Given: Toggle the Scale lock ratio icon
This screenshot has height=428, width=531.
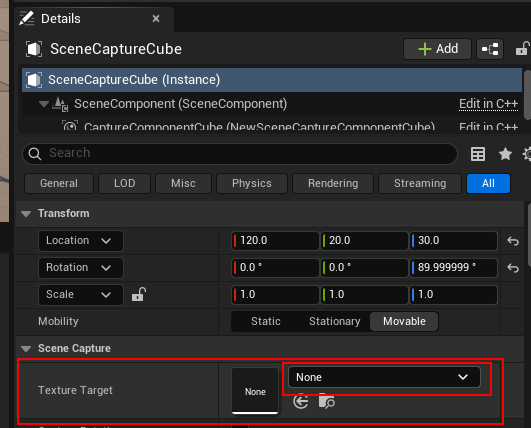Looking at the screenshot, I should (139, 294).
